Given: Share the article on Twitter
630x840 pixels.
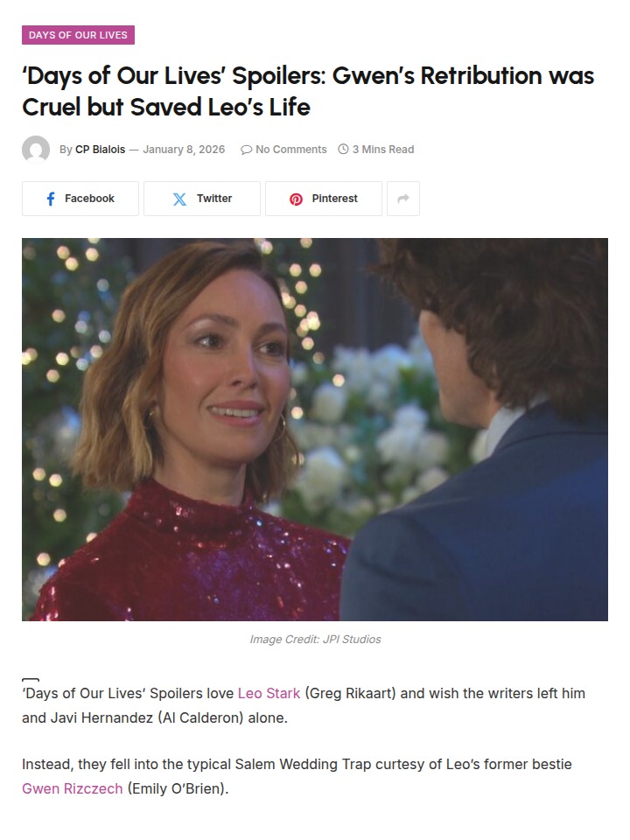Looking at the screenshot, I should [x=202, y=199].
